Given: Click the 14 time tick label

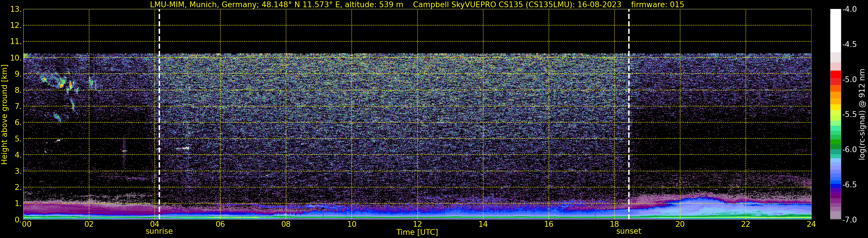Looking at the screenshot, I should pyautogui.click(x=483, y=224).
